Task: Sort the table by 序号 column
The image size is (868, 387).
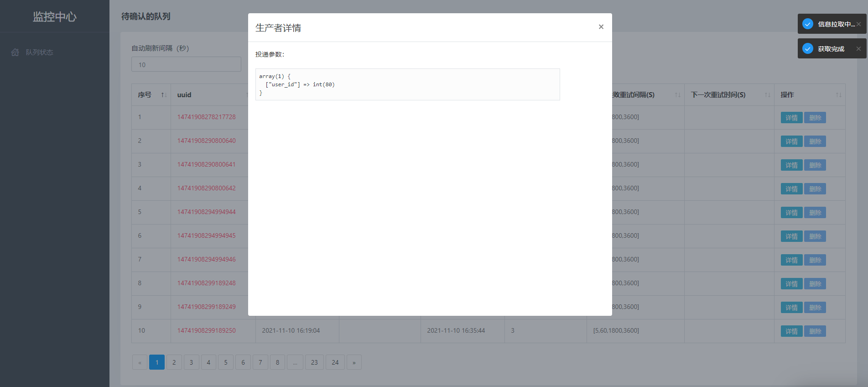Action: 164,95
